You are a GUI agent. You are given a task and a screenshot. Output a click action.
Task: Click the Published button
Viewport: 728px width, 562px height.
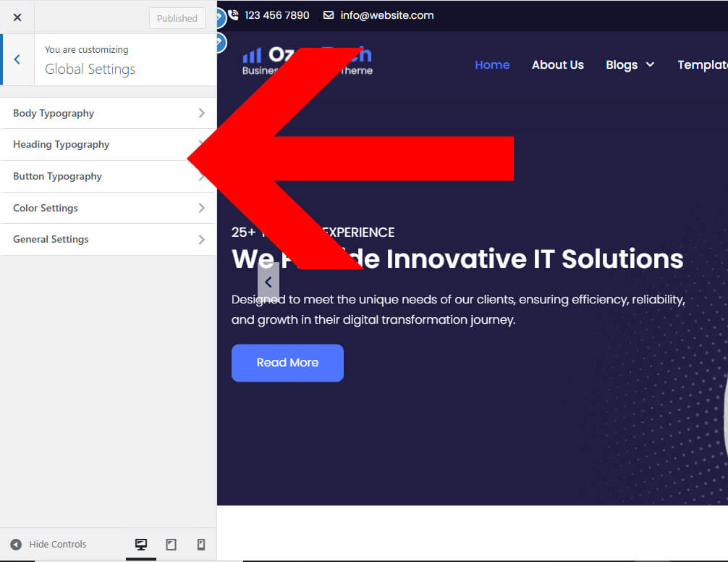coord(177,18)
